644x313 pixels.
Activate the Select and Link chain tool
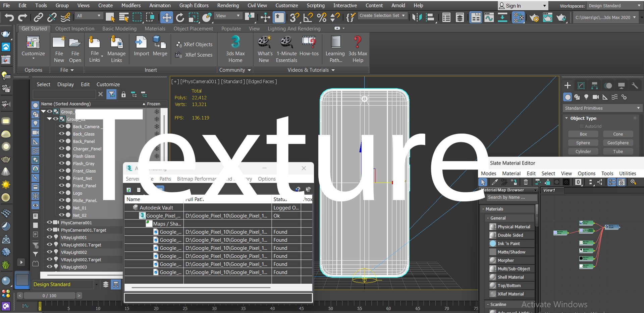[x=39, y=17]
